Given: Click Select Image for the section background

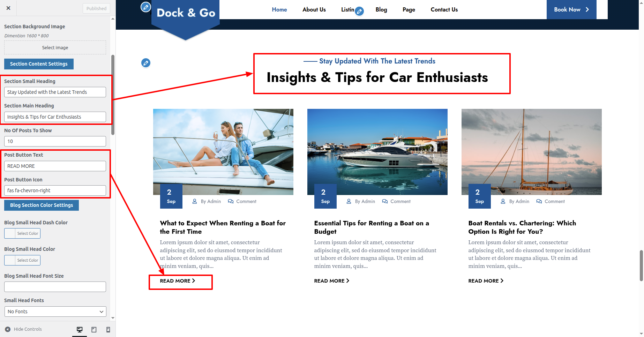Looking at the screenshot, I should [55, 47].
